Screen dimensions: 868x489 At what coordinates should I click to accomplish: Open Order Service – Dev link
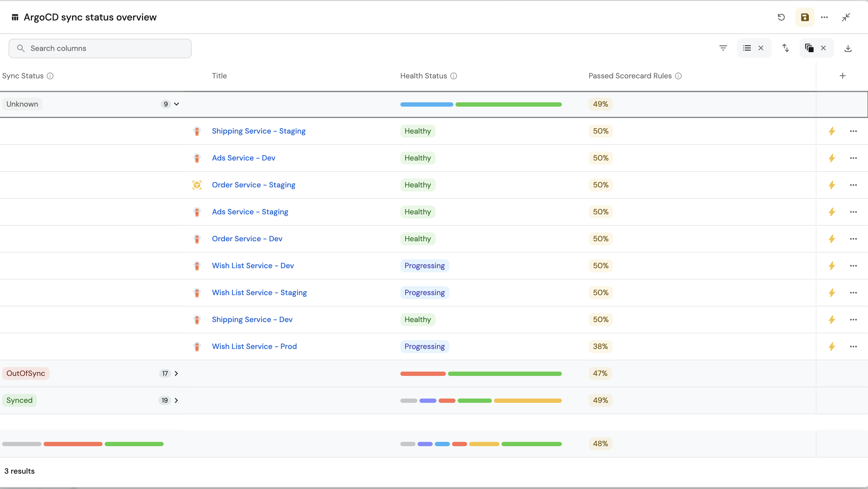click(x=247, y=239)
